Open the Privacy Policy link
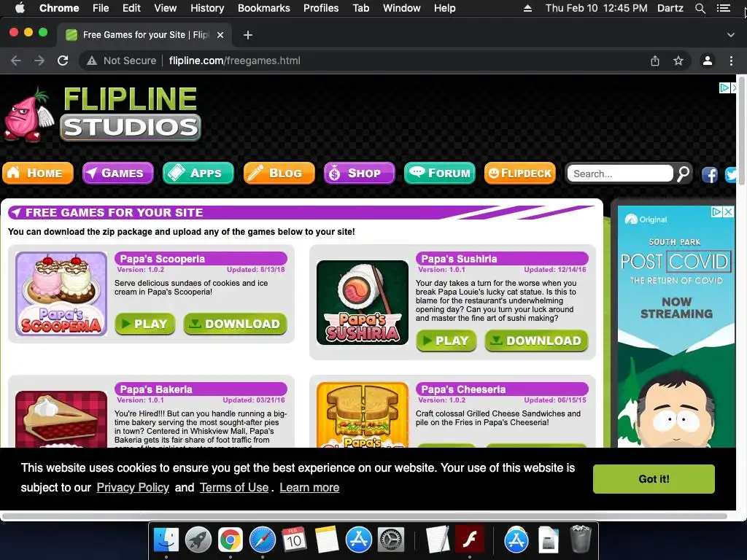This screenshot has height=560, width=747. (133, 487)
